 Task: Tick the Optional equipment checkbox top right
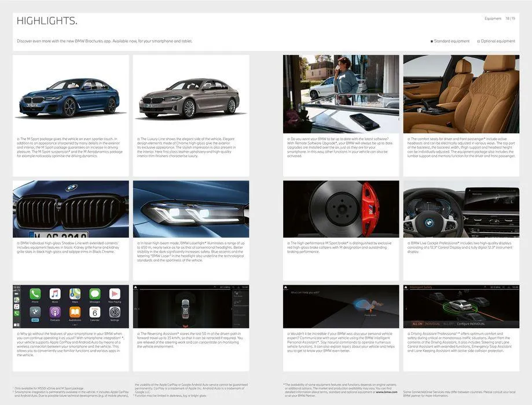[479, 41]
